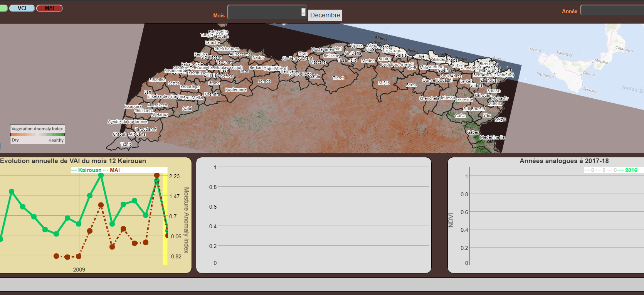Click the Mahdia region label
This screenshot has width=644, height=295.
[x=495, y=104]
